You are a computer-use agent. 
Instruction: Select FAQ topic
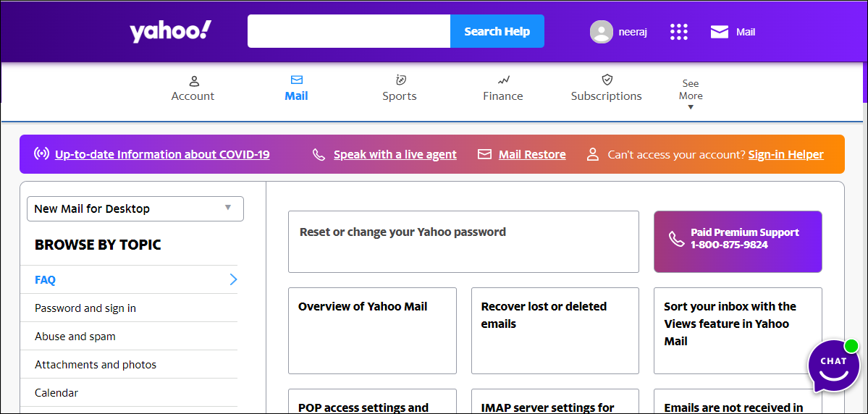pyautogui.click(x=45, y=280)
